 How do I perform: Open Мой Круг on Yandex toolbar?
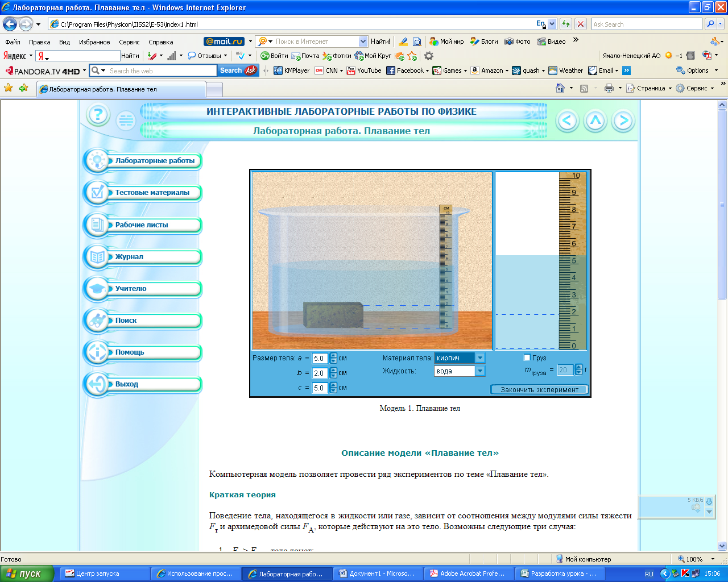373,56
